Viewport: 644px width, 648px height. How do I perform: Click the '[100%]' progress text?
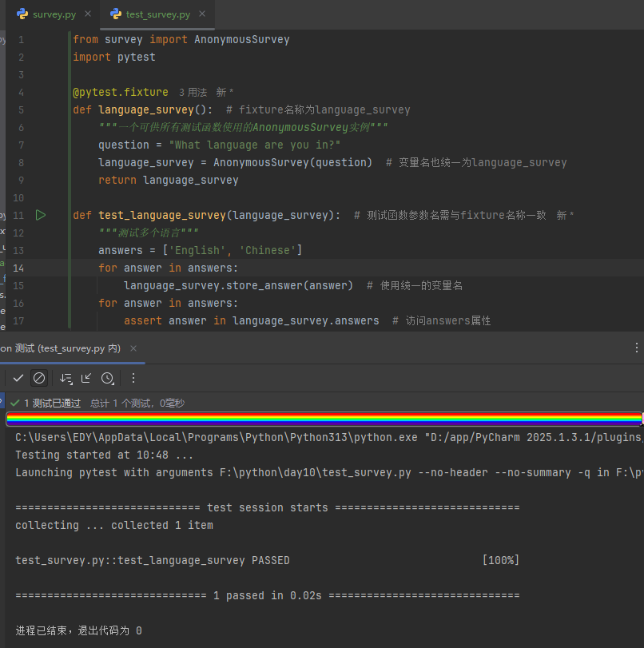(500, 560)
